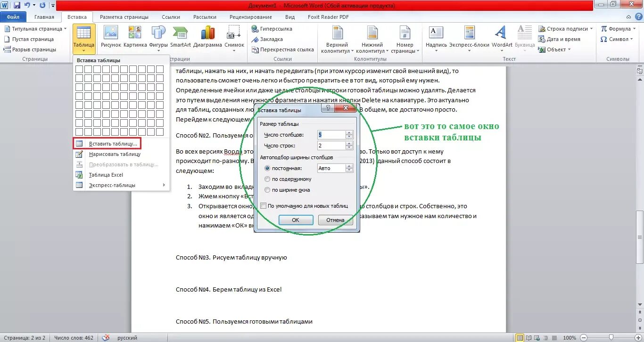Click the spell check icon in status bar
The width and height of the screenshot is (644, 342).
pos(106,338)
